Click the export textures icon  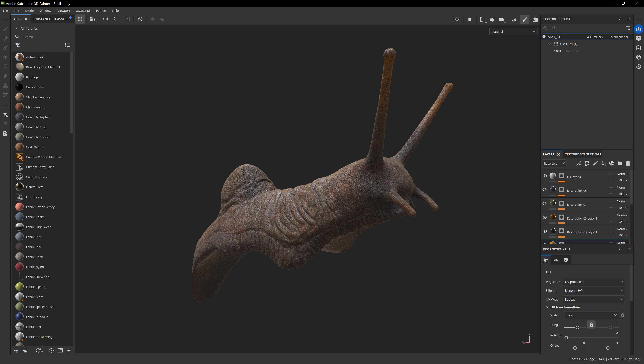click(638, 29)
